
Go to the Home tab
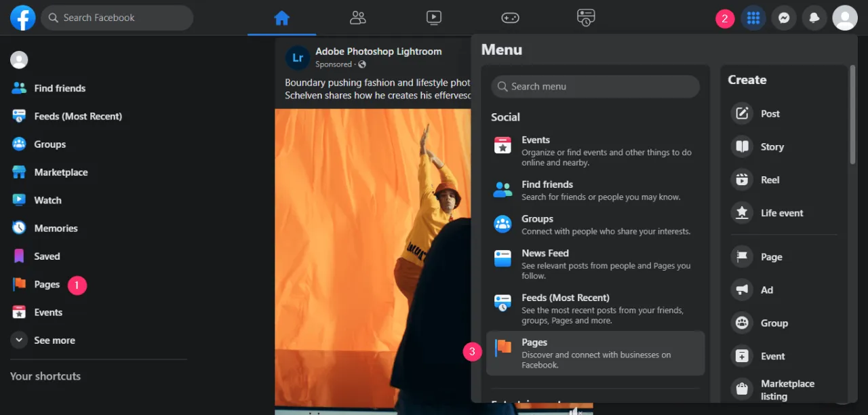tap(281, 18)
